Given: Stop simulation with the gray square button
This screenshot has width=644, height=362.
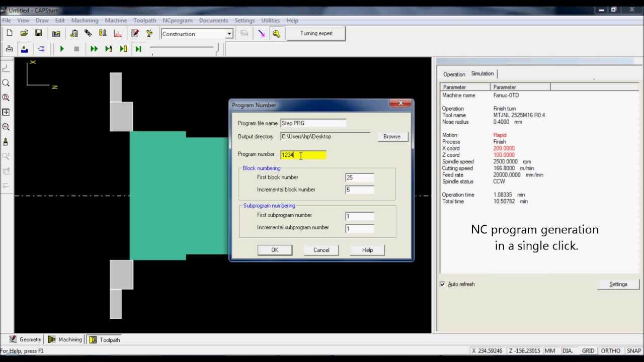Looking at the screenshot, I should click(x=76, y=49).
